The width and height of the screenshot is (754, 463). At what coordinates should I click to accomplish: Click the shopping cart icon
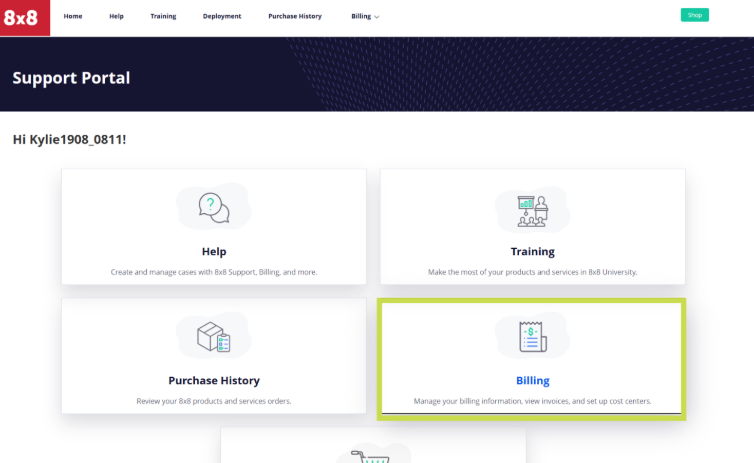(372, 455)
